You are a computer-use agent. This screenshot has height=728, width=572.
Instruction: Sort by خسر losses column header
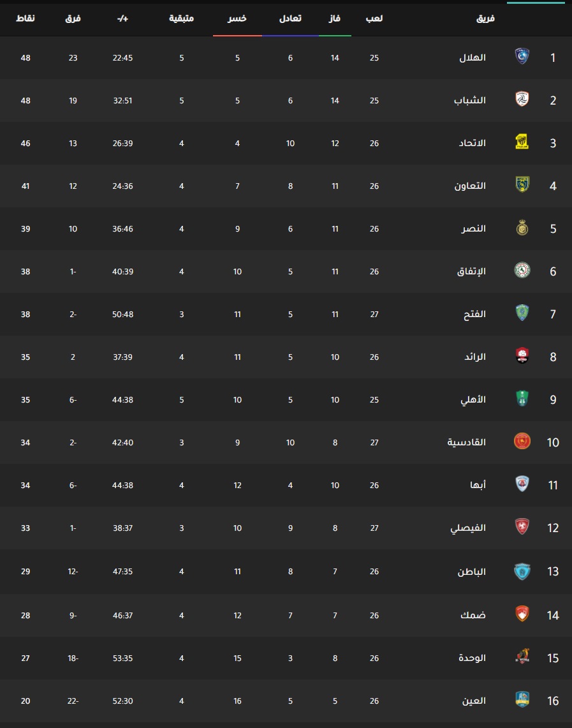(x=237, y=19)
